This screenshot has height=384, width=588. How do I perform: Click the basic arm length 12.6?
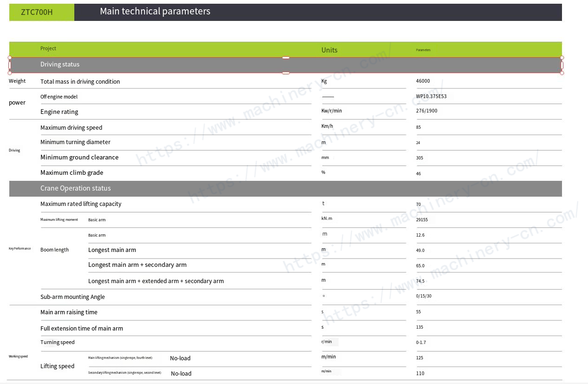point(420,235)
